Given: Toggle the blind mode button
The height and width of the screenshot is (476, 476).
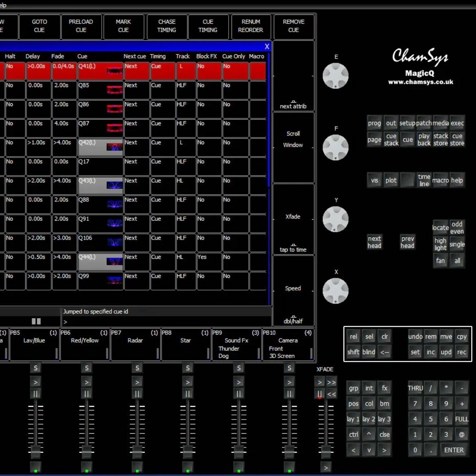Looking at the screenshot, I should [369, 352].
